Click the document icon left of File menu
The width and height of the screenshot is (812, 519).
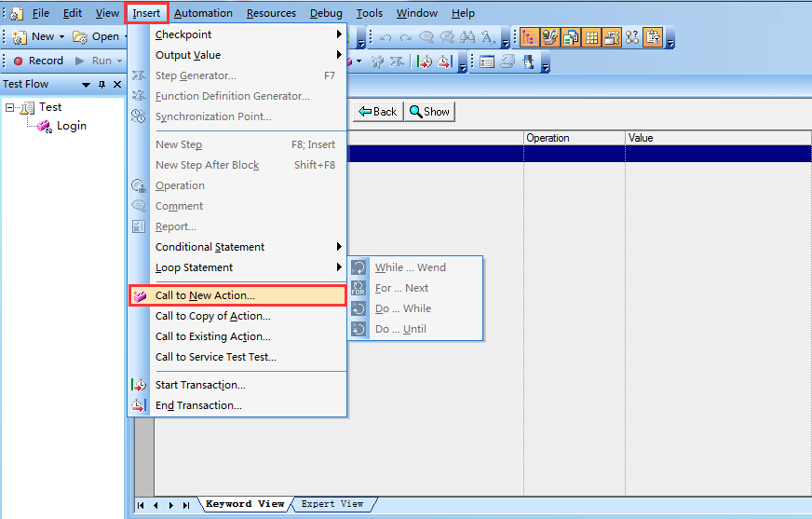[x=17, y=13]
